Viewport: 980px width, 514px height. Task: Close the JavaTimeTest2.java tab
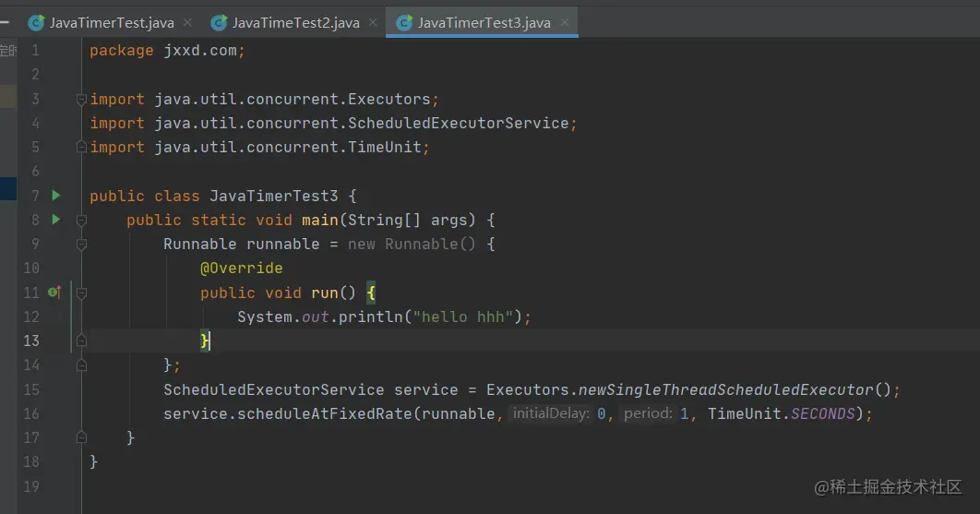point(373,22)
